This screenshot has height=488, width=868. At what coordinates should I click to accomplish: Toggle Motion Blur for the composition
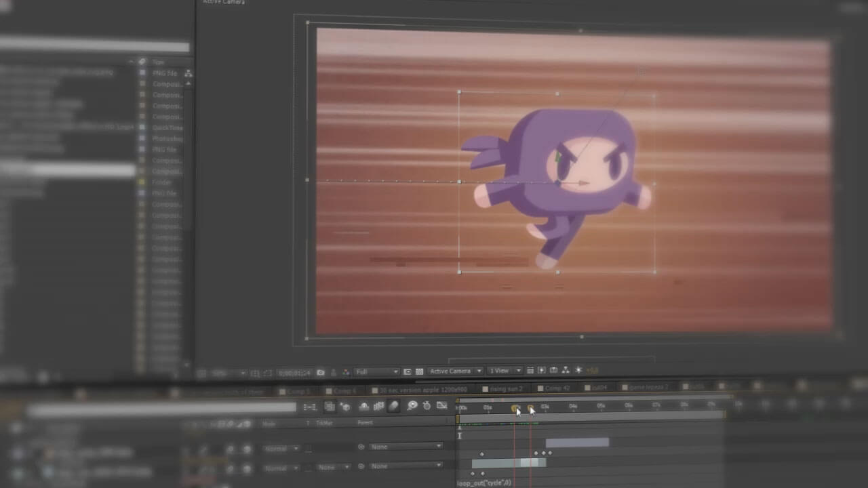point(393,406)
